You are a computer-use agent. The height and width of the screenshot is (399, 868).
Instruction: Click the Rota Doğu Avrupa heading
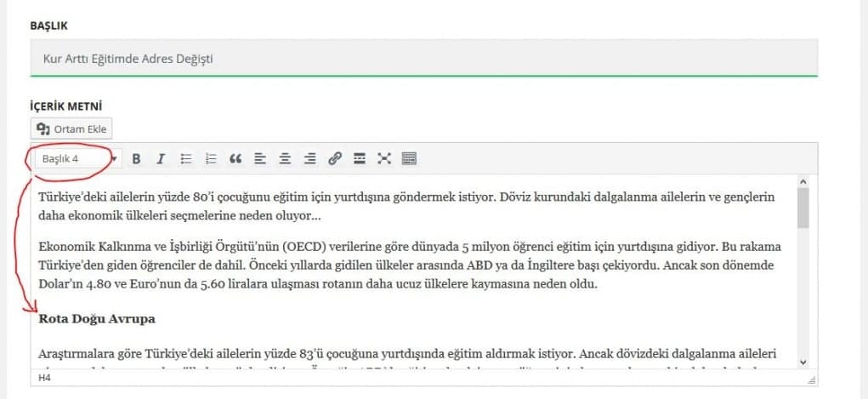tap(97, 319)
